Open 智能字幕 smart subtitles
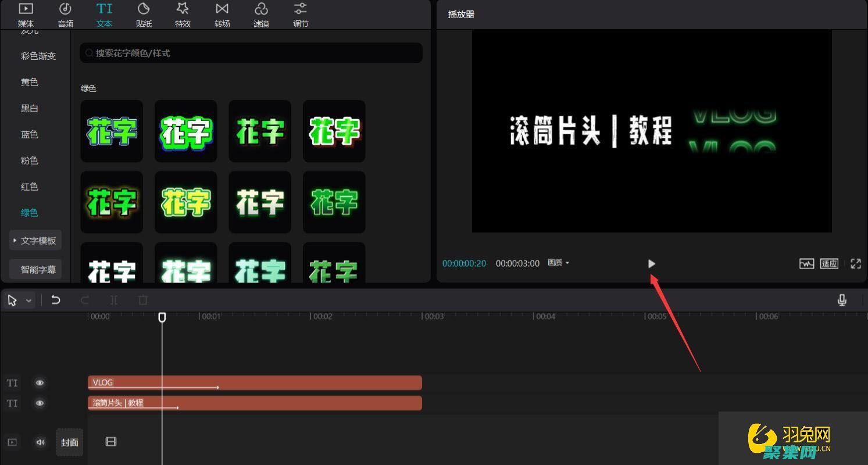The width and height of the screenshot is (868, 465). 35,269
